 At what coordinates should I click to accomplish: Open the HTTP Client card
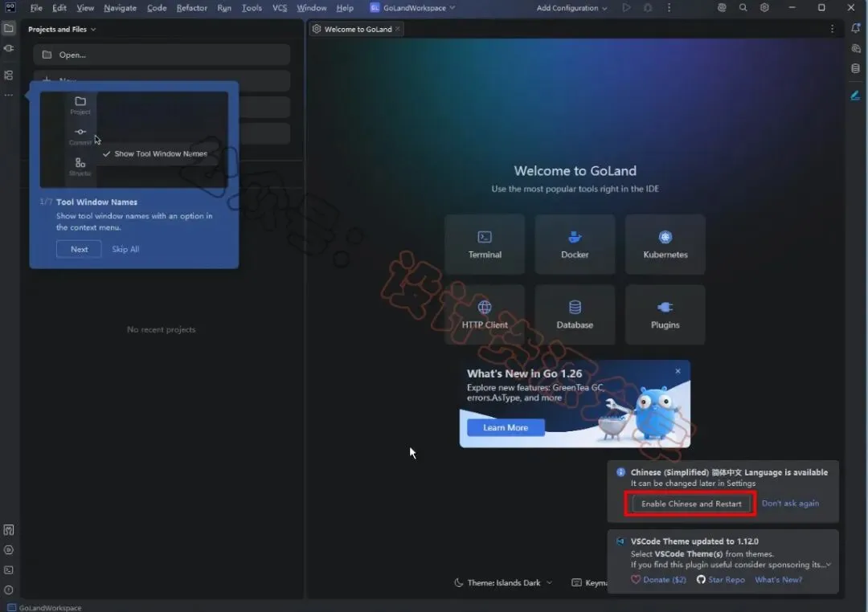click(x=485, y=314)
